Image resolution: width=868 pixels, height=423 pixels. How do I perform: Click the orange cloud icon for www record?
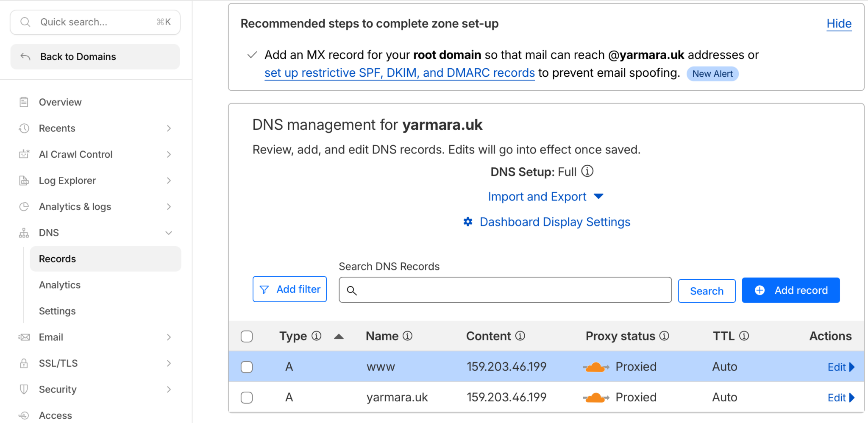point(596,367)
